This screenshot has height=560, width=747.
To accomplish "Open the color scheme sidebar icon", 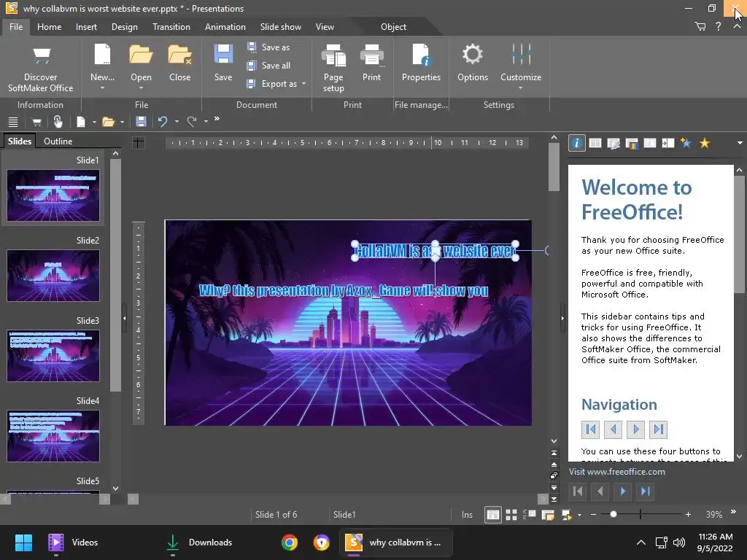I will point(632,144).
